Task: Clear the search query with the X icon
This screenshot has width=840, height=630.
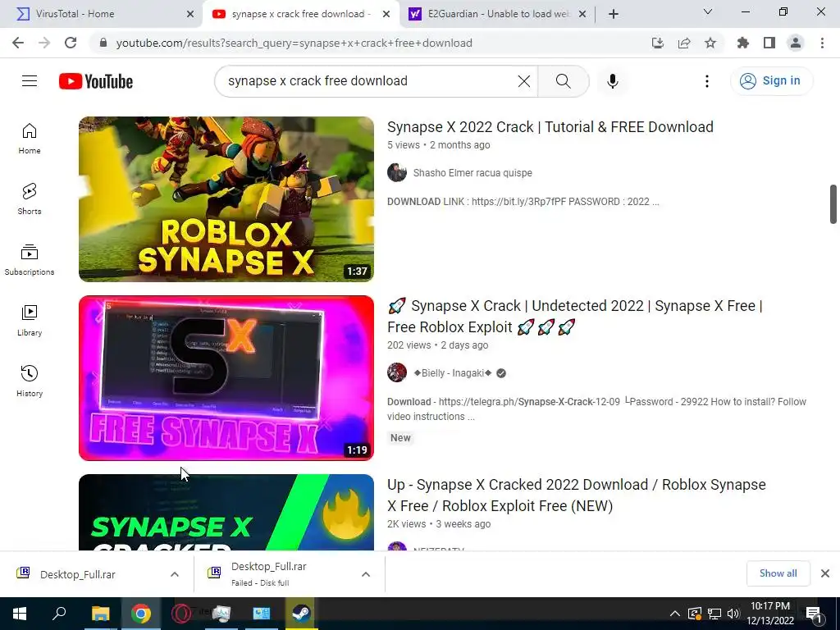Action: 524,81
